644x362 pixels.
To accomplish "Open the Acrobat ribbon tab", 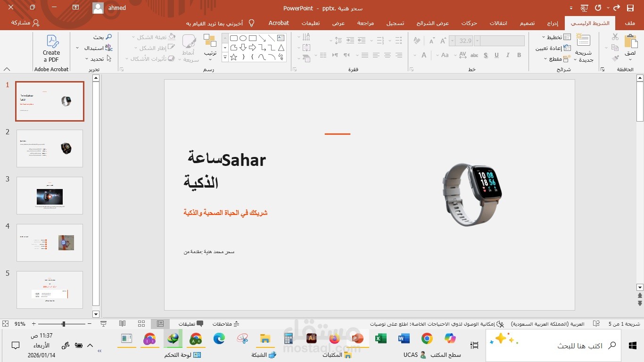I will click(278, 23).
